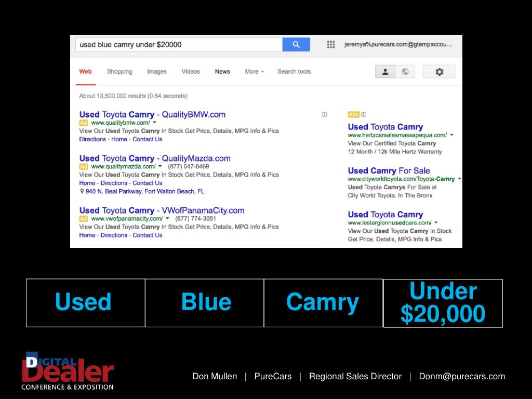Viewport: 532px width, 399px height.
Task: Click the 'Camry' keyword box on the slide
Action: [323, 303]
